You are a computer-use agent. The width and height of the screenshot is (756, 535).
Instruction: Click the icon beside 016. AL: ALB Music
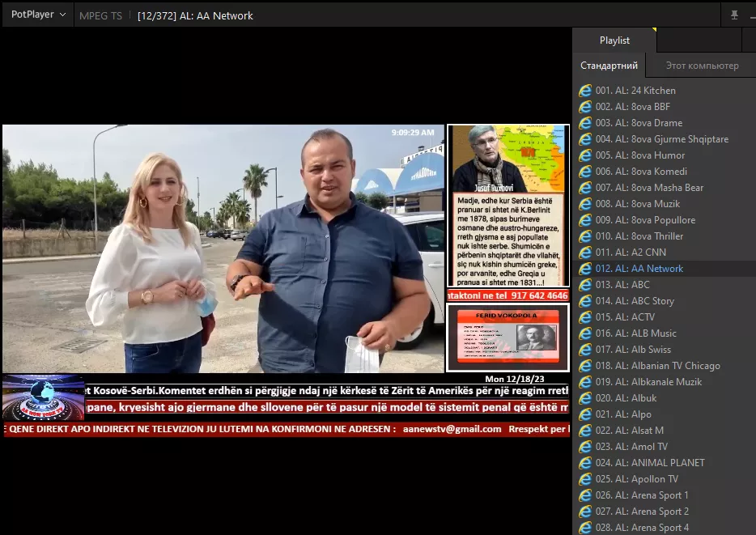pyautogui.click(x=585, y=333)
